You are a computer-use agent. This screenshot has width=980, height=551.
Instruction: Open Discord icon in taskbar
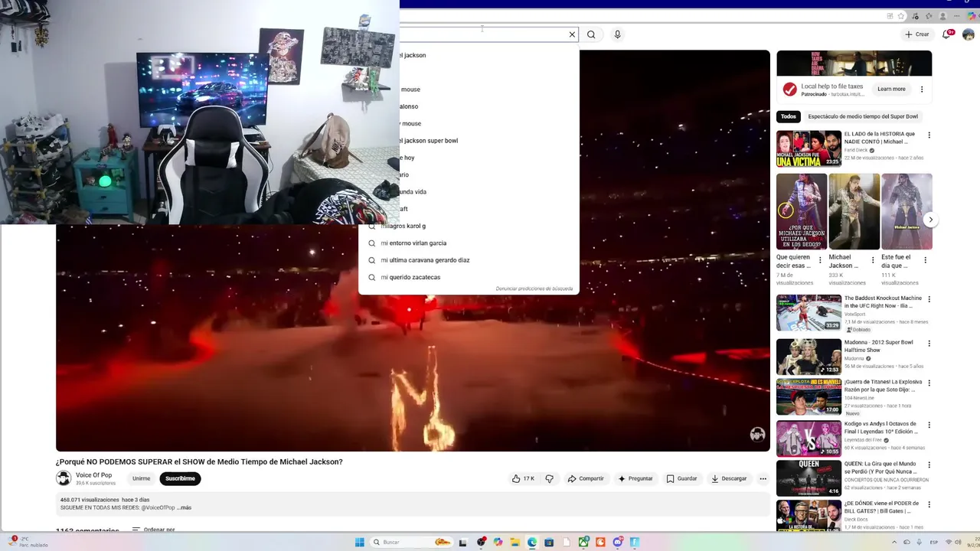coord(618,543)
